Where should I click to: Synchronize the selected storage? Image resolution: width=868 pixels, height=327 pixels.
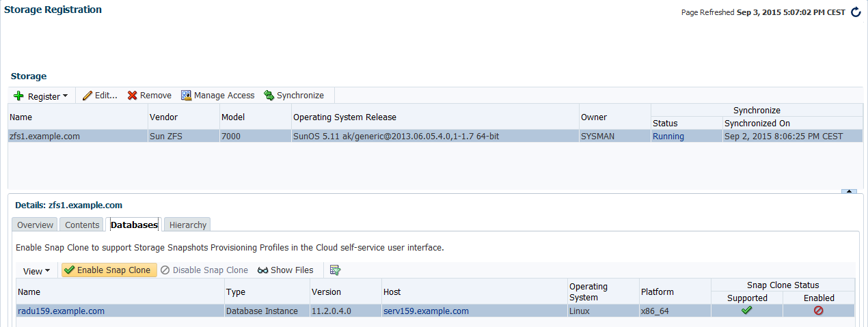[x=294, y=96]
